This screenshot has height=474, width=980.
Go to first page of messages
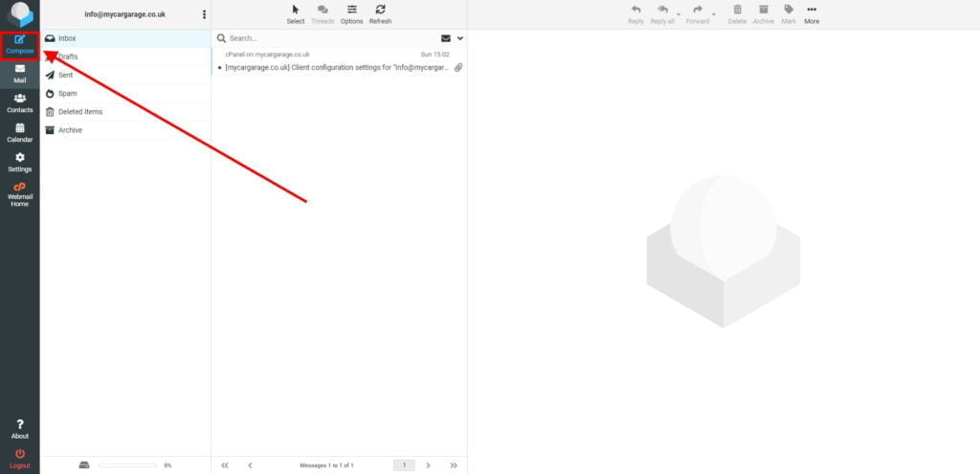[x=225, y=465]
